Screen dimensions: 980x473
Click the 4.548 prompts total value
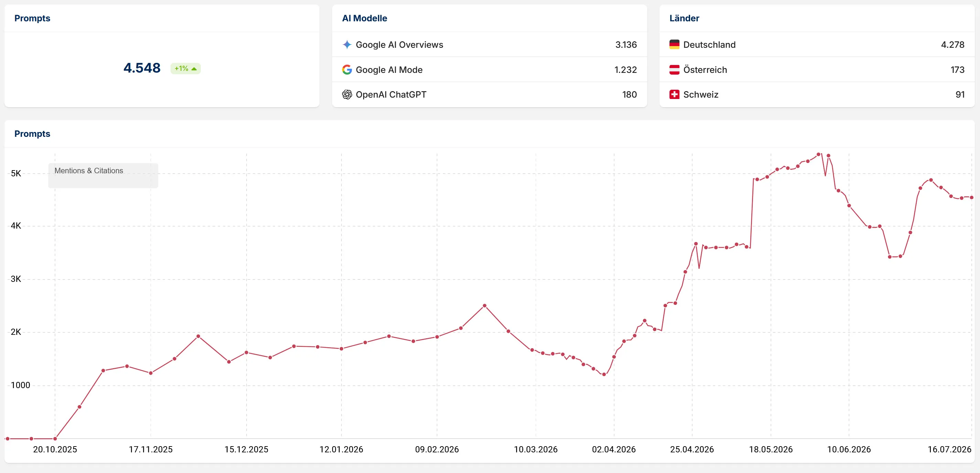tap(142, 68)
